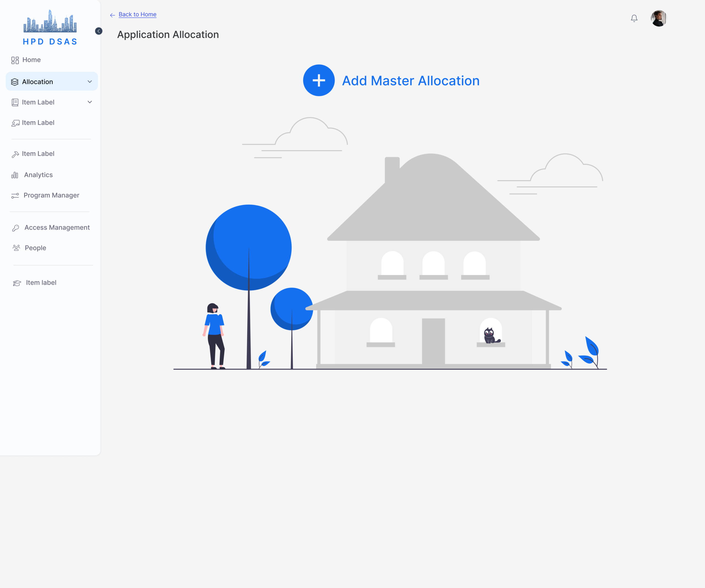This screenshot has height=588, width=705.
Task: Click the graduation cap Item label icon
Action: (x=17, y=283)
